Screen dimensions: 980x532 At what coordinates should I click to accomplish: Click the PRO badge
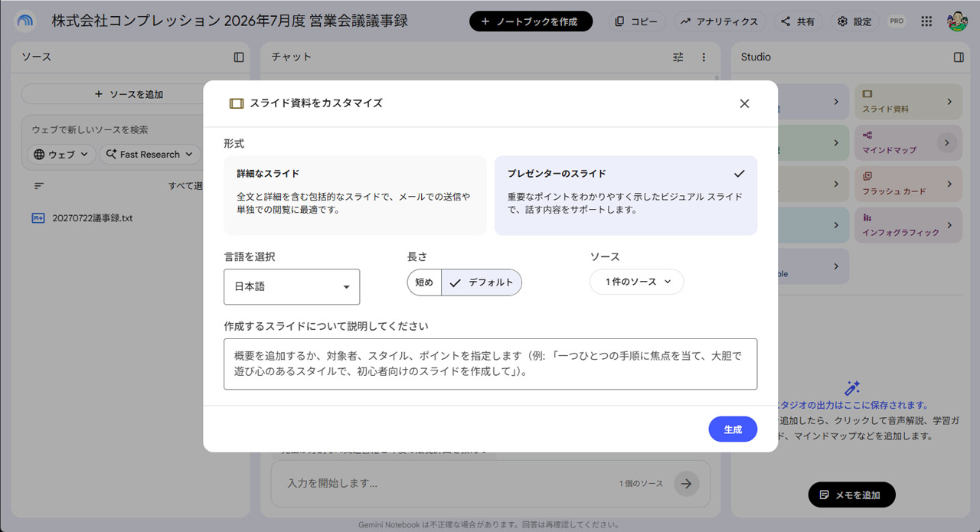coord(897,21)
